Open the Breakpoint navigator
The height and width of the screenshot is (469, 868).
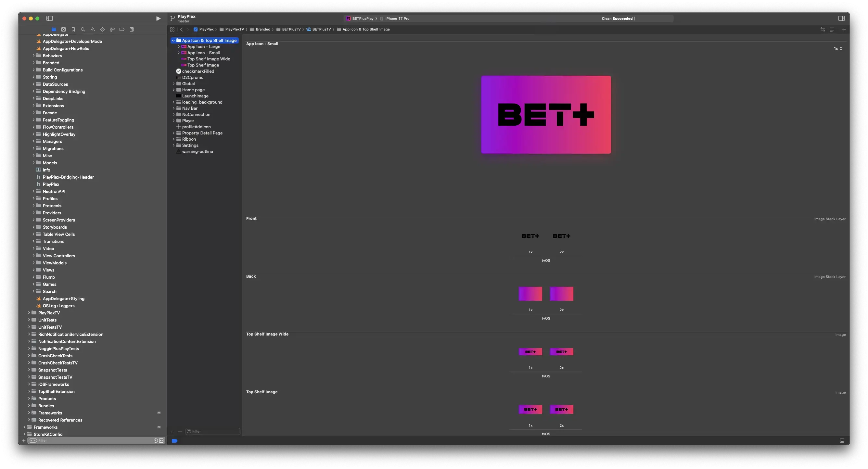[x=121, y=29]
